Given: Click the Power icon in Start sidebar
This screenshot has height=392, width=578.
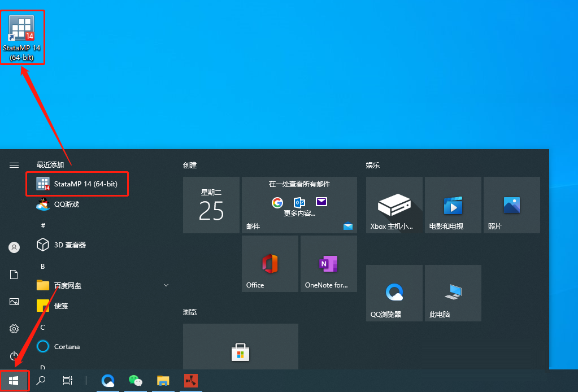Looking at the screenshot, I should coord(14,356).
